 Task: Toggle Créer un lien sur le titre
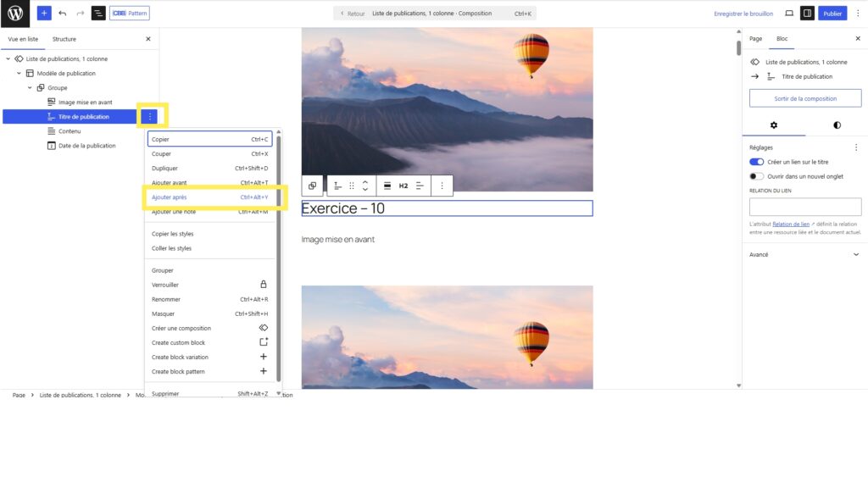pyautogui.click(x=756, y=162)
